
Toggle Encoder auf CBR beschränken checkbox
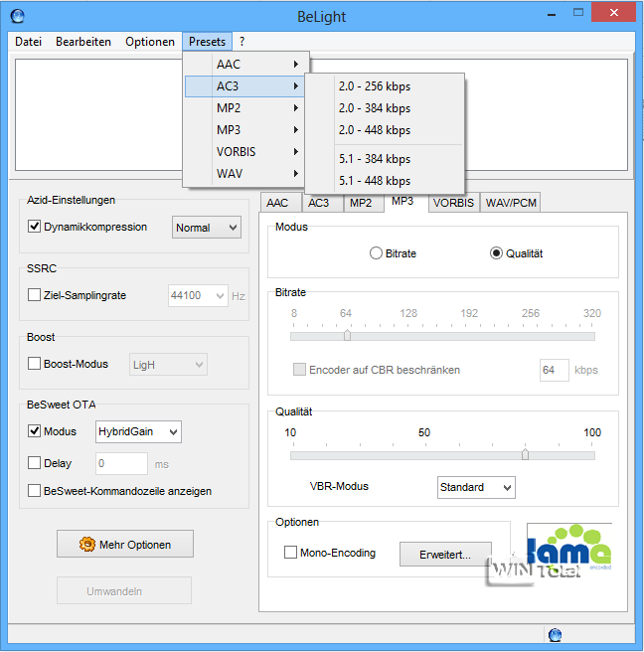point(299,370)
